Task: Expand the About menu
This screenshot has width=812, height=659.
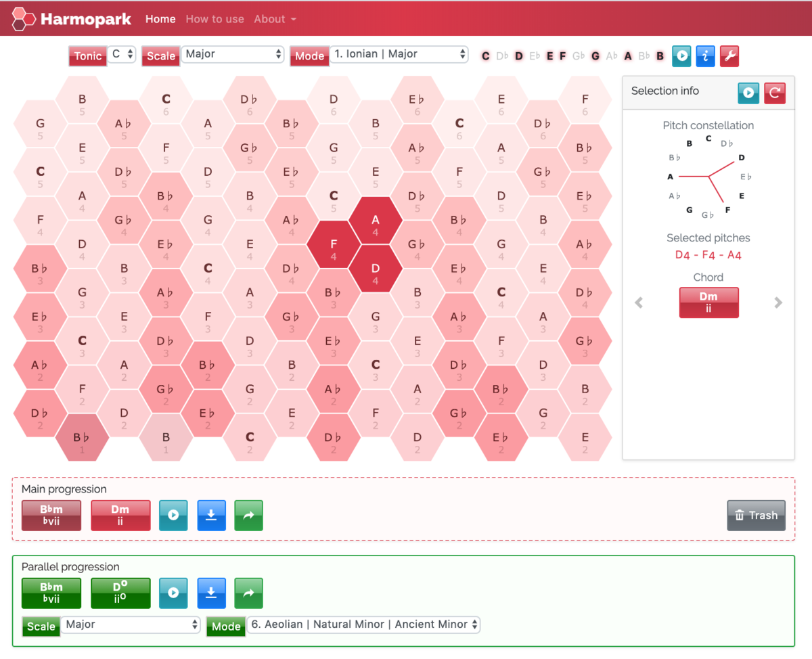Action: [275, 19]
